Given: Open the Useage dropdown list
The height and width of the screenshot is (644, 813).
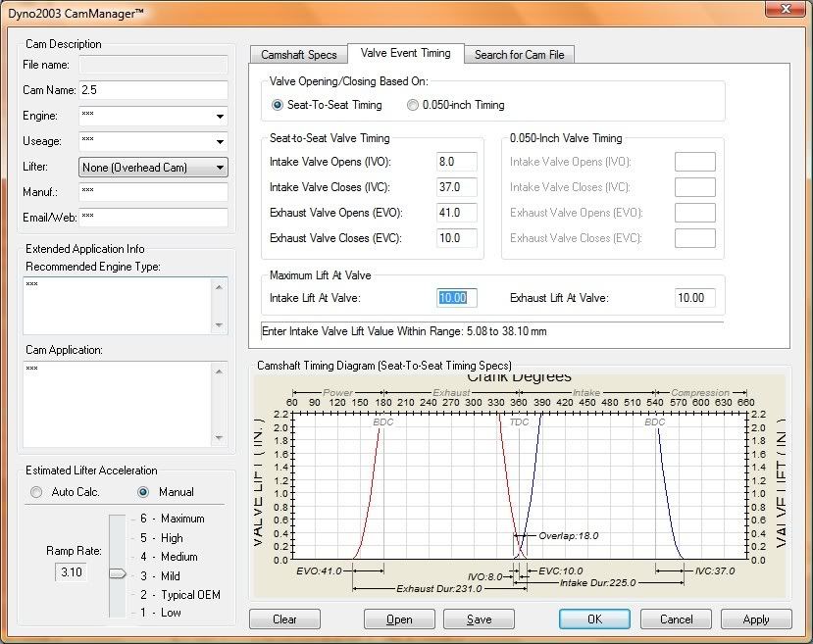Looking at the screenshot, I should tap(219, 142).
